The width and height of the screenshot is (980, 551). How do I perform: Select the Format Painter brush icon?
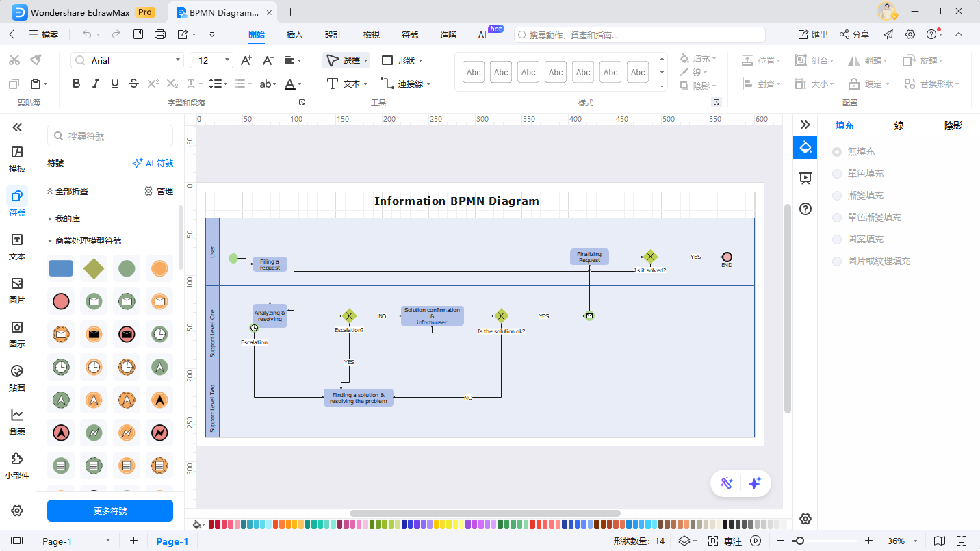click(36, 60)
